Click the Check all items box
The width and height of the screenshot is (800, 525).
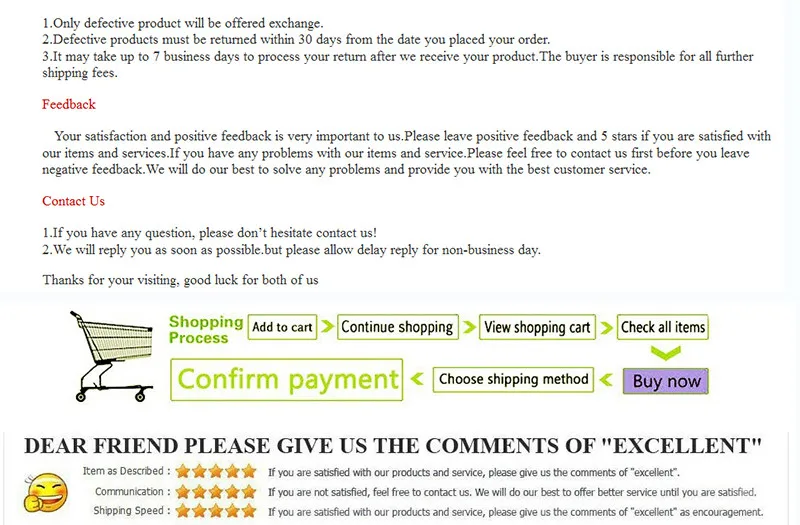click(663, 327)
